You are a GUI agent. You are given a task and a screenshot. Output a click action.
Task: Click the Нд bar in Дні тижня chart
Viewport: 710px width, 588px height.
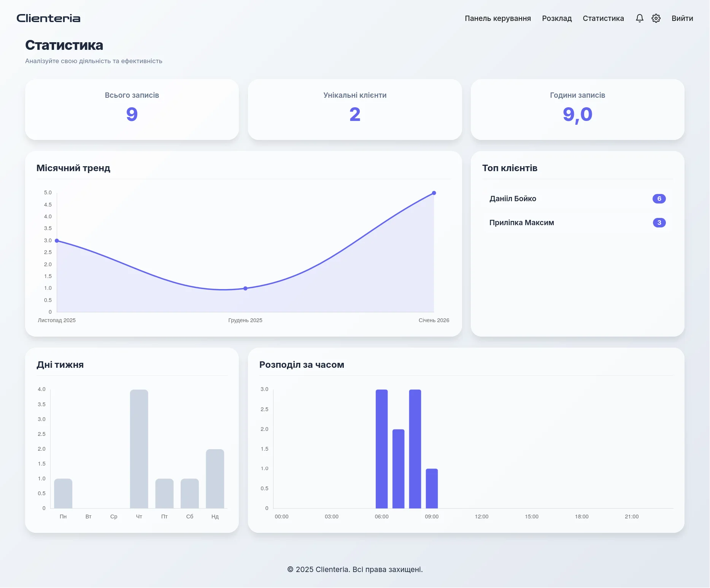pyautogui.click(x=215, y=477)
